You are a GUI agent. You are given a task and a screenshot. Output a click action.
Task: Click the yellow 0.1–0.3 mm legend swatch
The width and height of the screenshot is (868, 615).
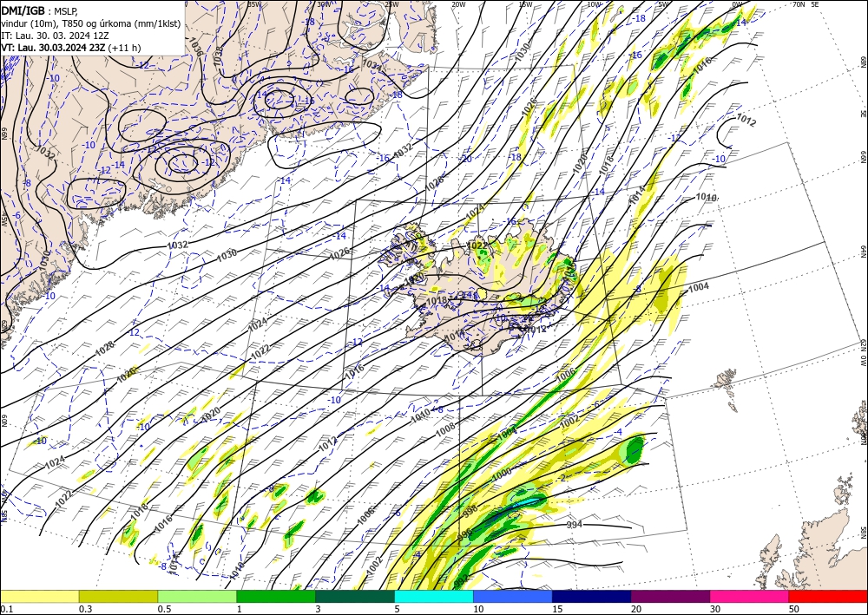tap(39, 596)
